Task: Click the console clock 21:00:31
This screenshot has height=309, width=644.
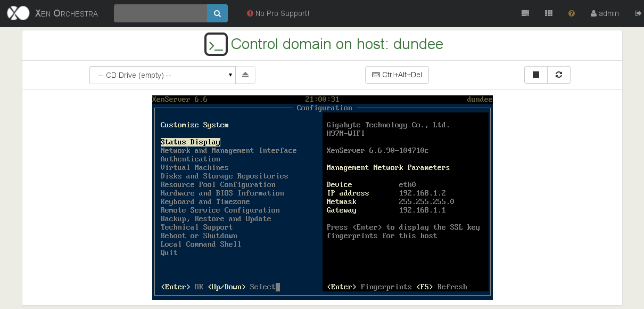Action: (x=323, y=100)
